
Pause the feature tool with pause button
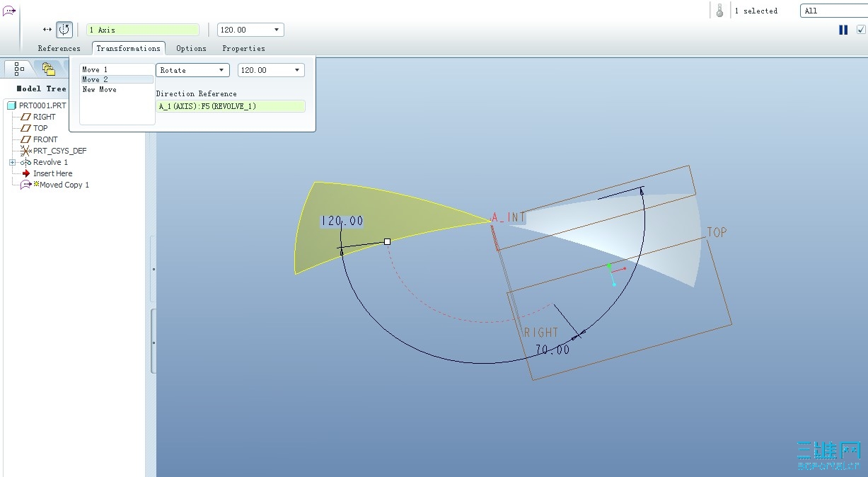click(843, 30)
